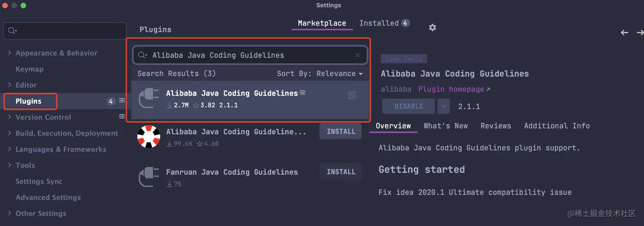Clear the plugin search field
The height and width of the screenshot is (226, 644).
357,55
